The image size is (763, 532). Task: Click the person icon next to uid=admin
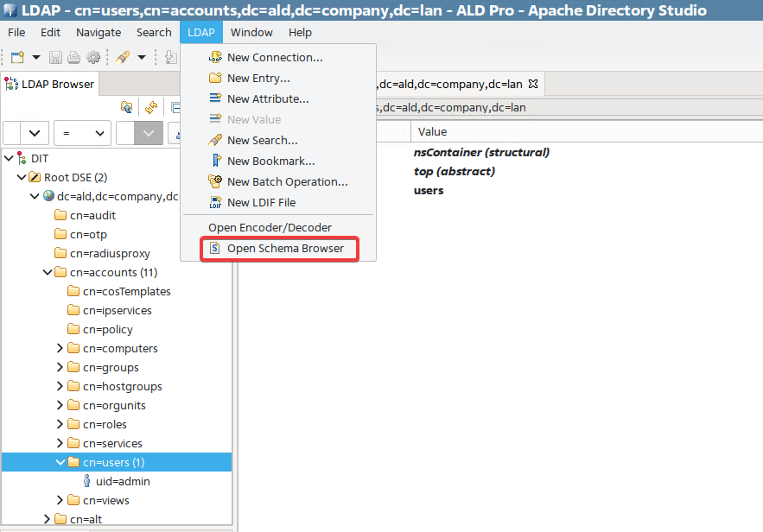(x=86, y=481)
